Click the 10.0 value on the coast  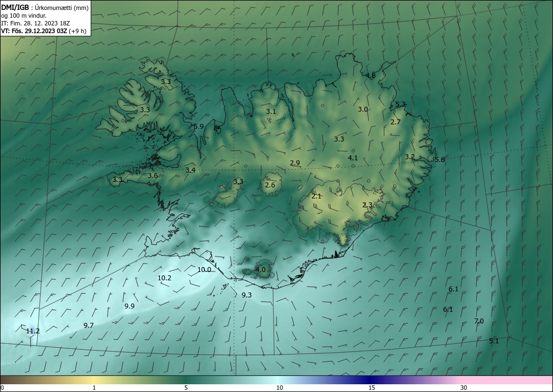204,270
